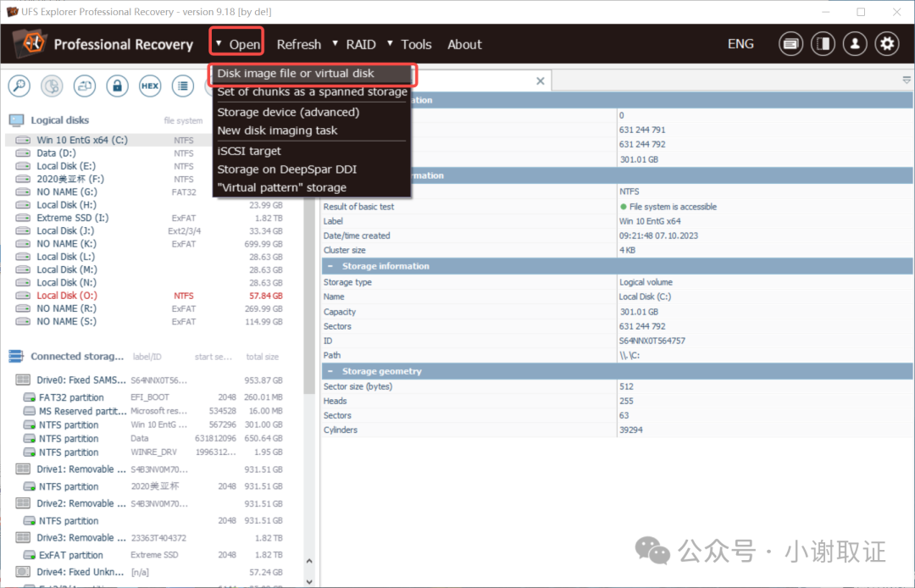Viewport: 915px width, 588px height.
Task: Choose Storage on DeepSpar DDI
Action: (x=312, y=169)
